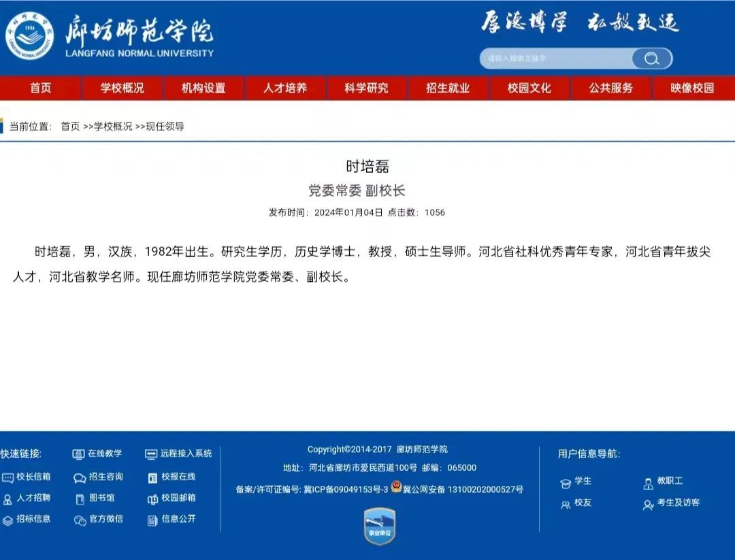Click the 现任领导 breadcrumb link
The width and height of the screenshot is (735, 560).
click(x=165, y=127)
